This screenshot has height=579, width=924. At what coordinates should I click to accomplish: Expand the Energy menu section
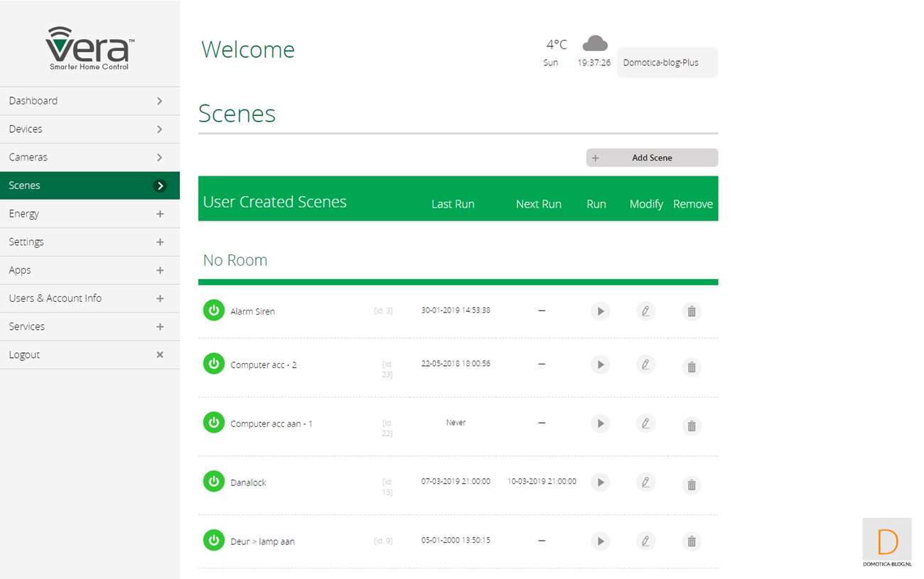(90, 214)
